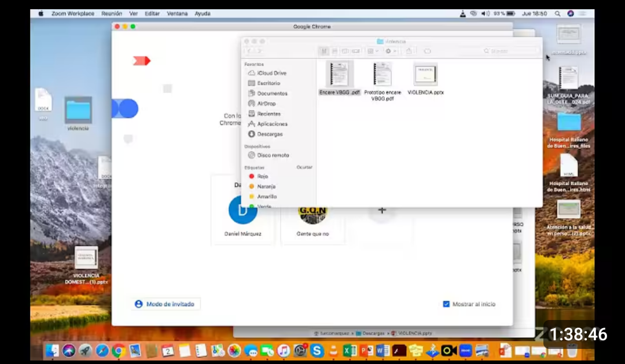Click the Finder share button
Screen dimensions: 625x364
click(409, 51)
